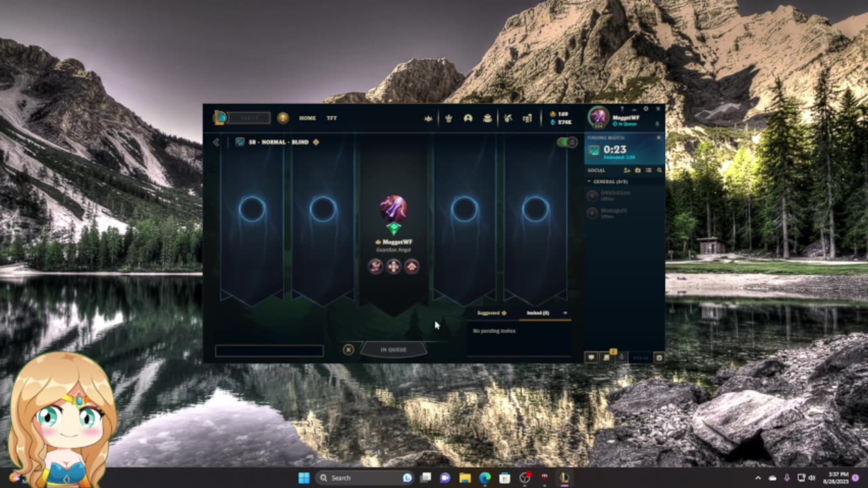Click the second empty party slot
Screen dimensions: 868x488
coord(323,209)
